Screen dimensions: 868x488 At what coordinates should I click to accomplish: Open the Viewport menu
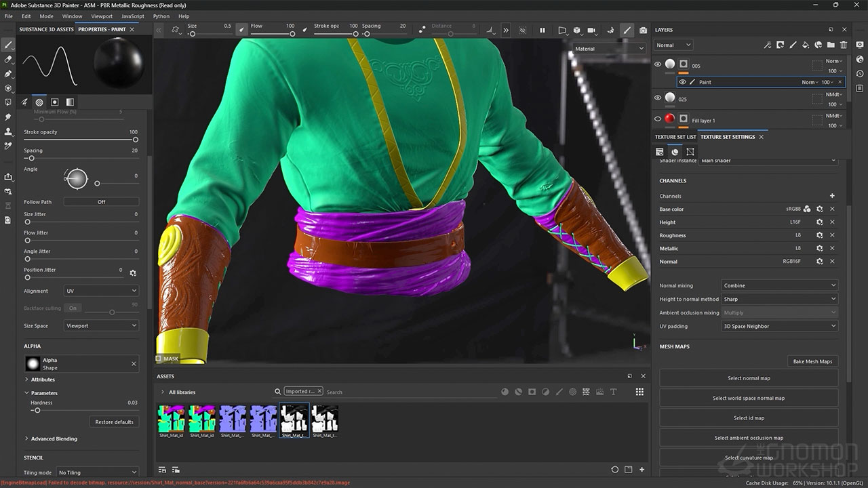tap(102, 16)
